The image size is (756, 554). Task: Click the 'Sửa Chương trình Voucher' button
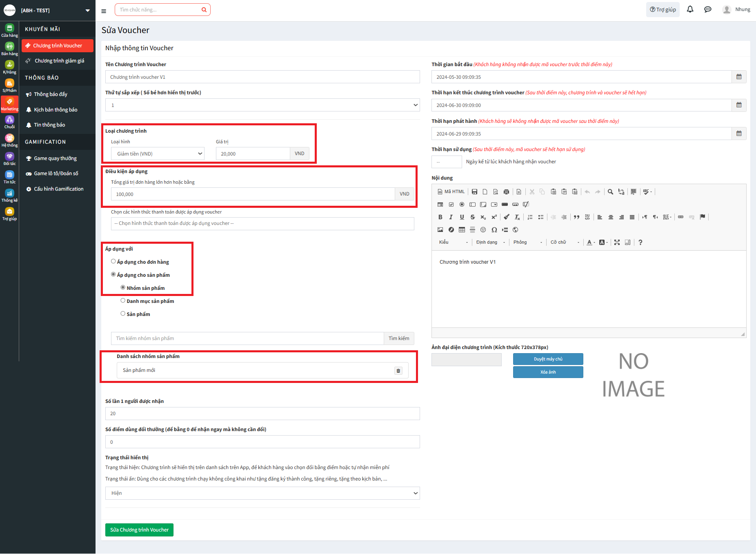pos(139,530)
